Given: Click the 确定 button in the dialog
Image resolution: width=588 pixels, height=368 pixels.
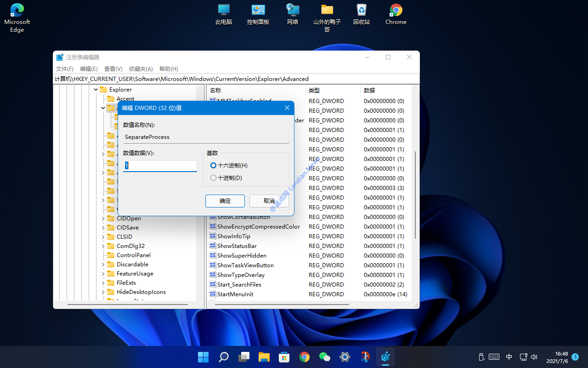Looking at the screenshot, I should [x=225, y=201].
